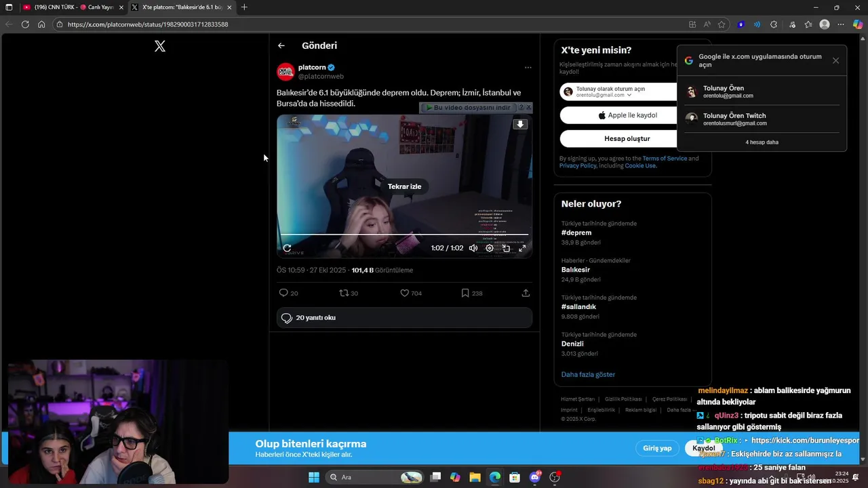This screenshot has height=488, width=868.
Task: Click 'Bu video dosyasını indir' download bar
Action: [x=468, y=108]
